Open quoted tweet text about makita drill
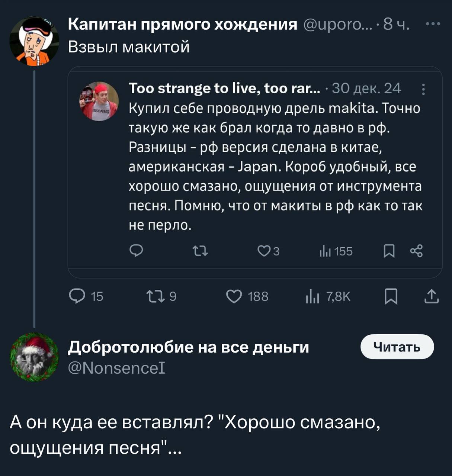The height and width of the screenshot is (476, 452). click(276, 167)
